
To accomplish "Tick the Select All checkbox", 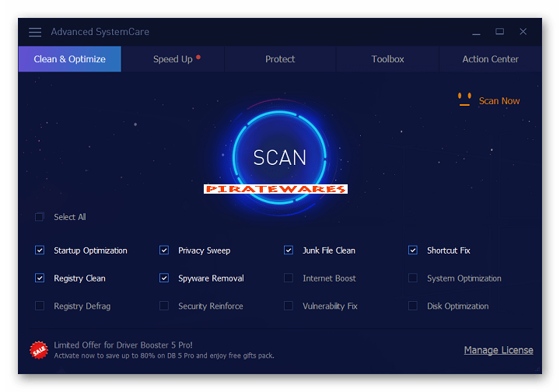I will 40,217.
